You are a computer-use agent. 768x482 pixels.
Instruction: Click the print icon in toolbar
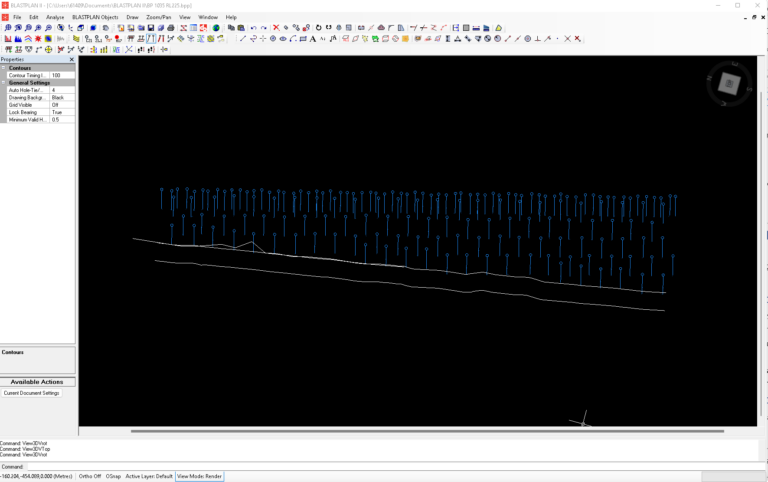coord(172,28)
